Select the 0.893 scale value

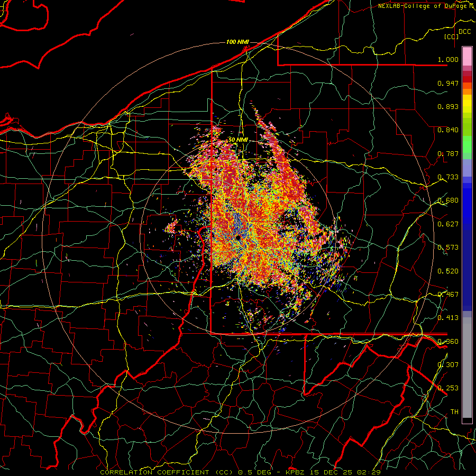[448, 106]
